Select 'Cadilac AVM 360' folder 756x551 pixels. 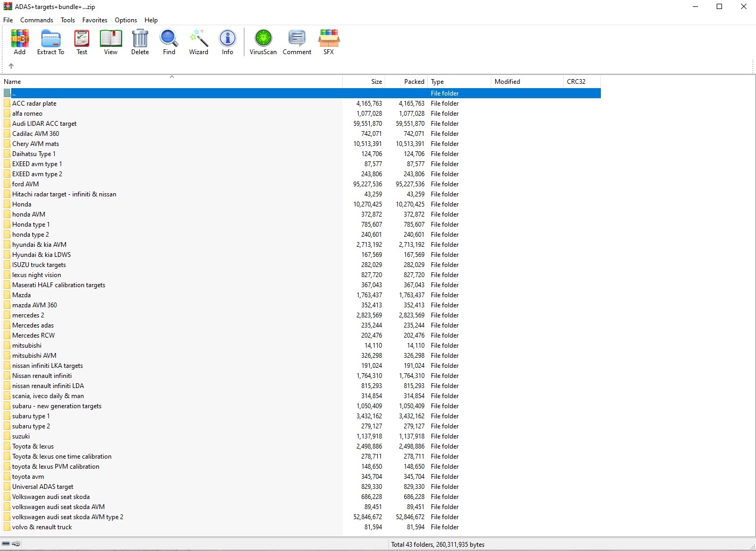tap(36, 134)
